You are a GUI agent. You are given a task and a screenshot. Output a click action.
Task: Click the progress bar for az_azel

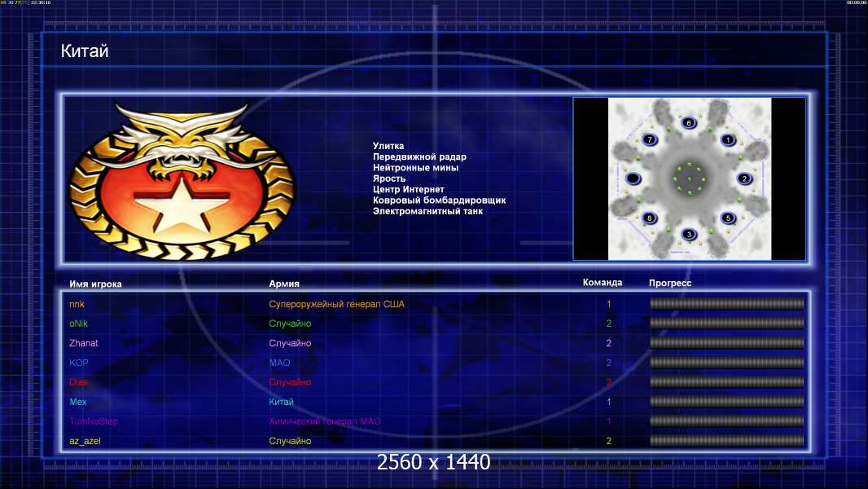(x=727, y=441)
